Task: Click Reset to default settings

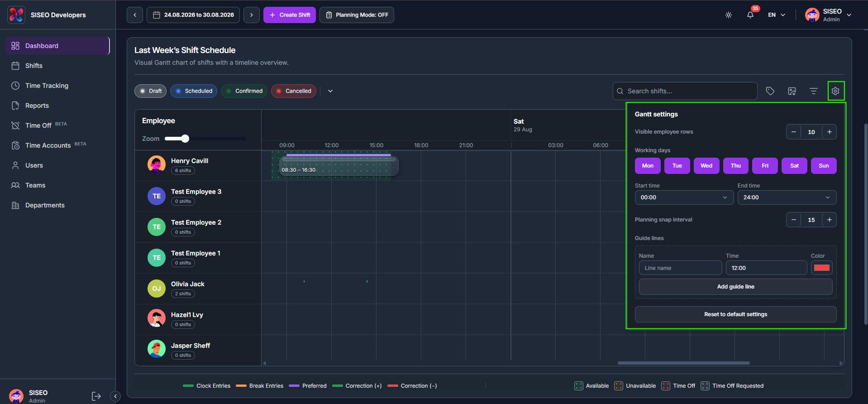Action: click(735, 314)
